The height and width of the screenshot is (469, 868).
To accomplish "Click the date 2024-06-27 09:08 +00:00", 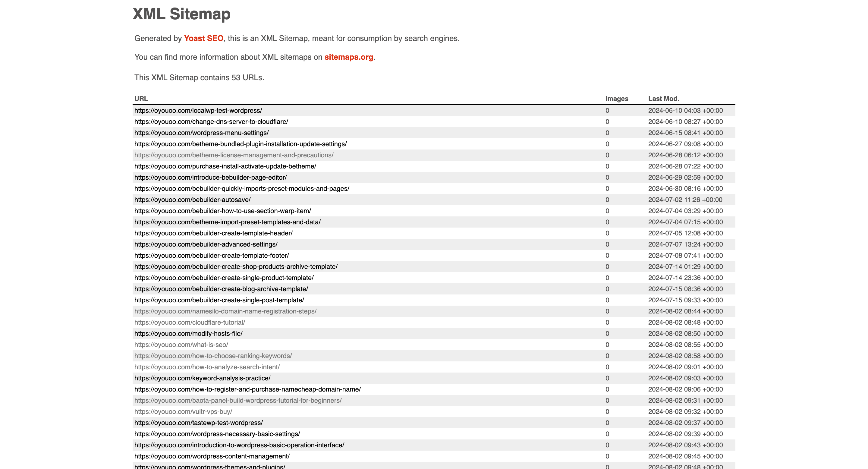I will [x=685, y=144].
